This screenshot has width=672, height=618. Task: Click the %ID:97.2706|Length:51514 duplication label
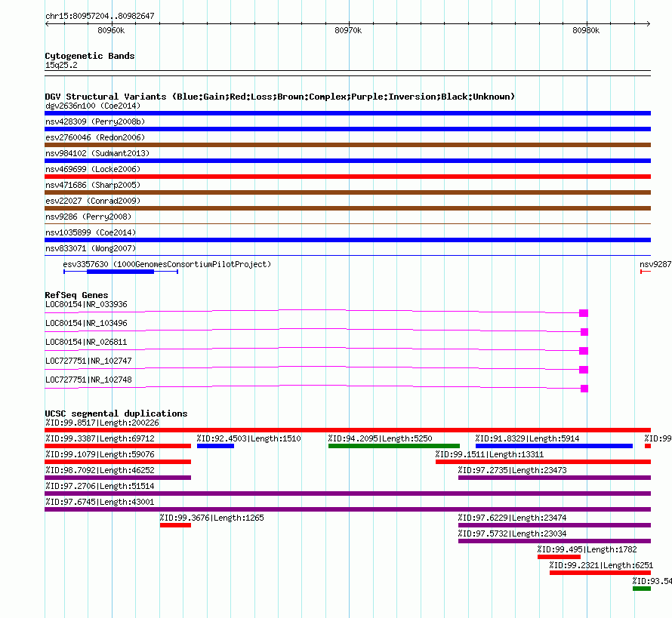tap(100, 486)
